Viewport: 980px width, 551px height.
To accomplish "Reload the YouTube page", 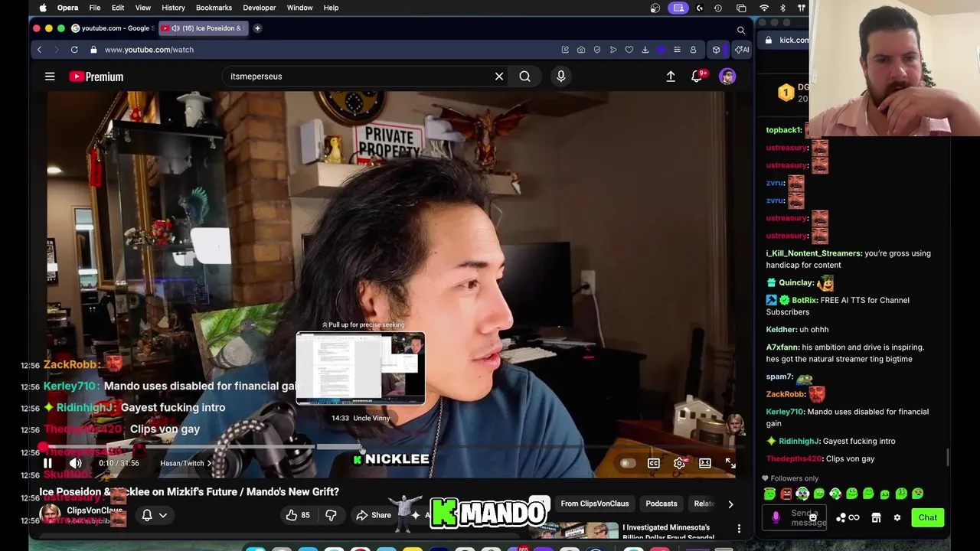I will 74,50.
